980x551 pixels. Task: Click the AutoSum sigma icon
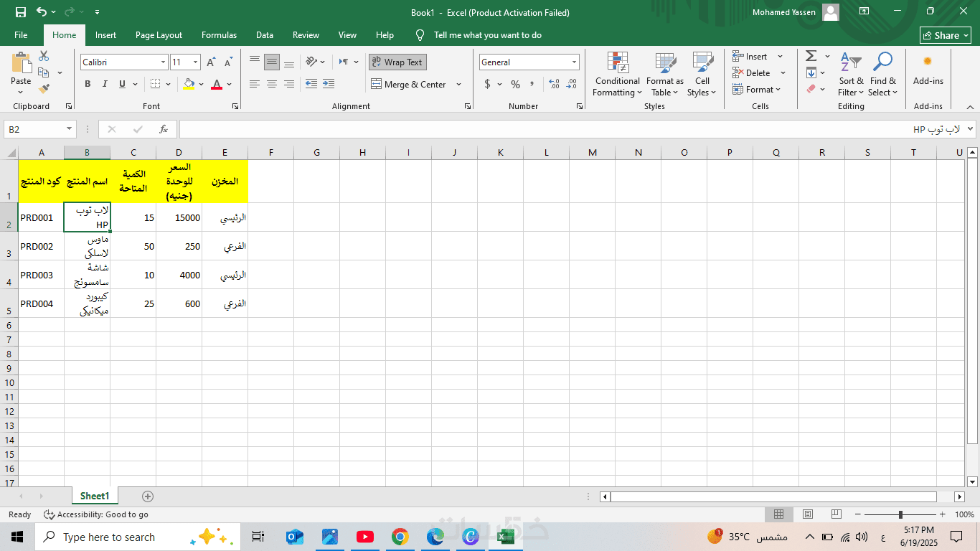(811, 56)
